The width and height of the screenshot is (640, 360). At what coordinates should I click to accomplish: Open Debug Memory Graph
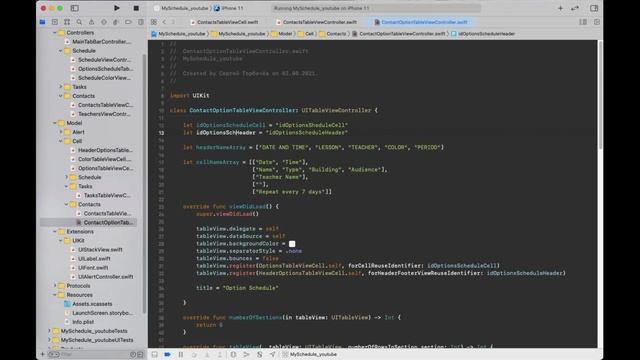point(246,354)
